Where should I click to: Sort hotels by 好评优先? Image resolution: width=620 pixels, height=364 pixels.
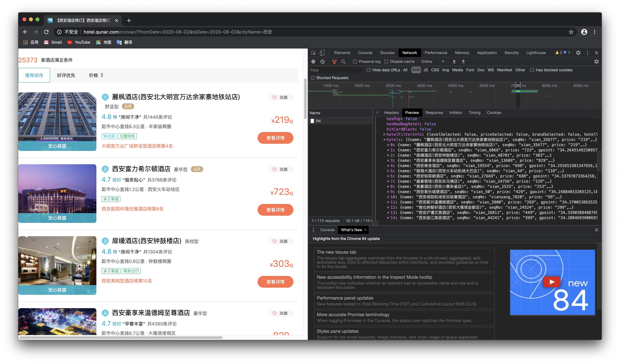[x=66, y=76]
